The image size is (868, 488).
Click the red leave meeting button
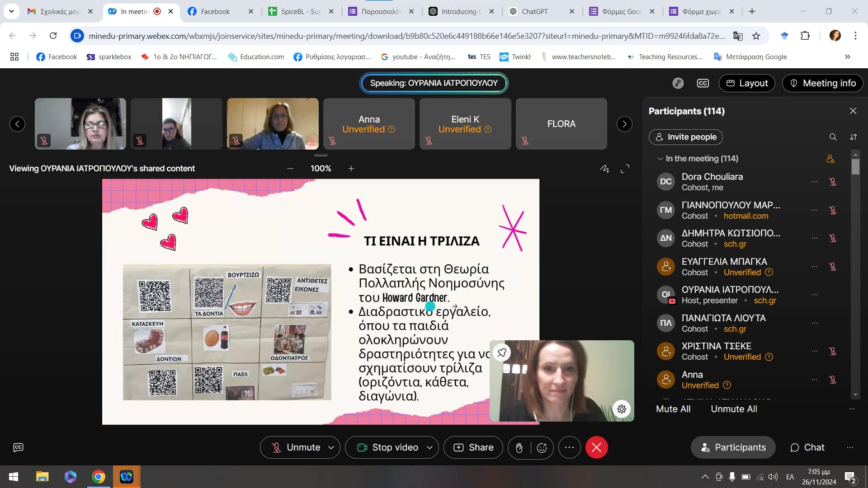click(596, 447)
